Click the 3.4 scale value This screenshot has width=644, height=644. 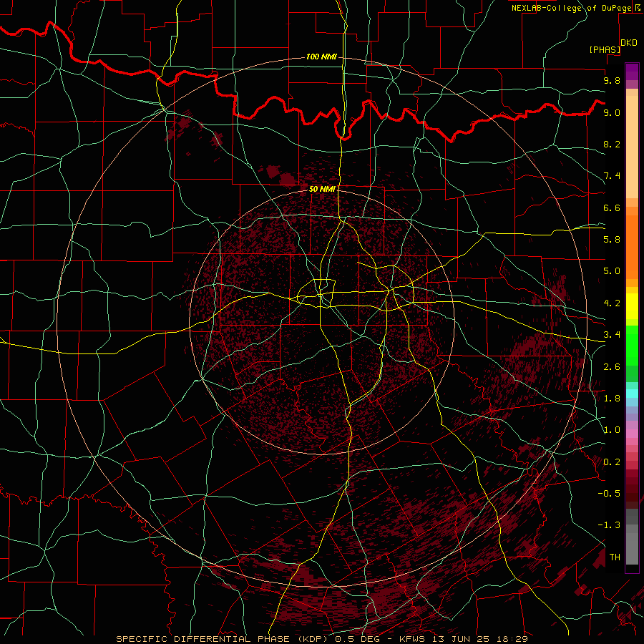tap(612, 335)
